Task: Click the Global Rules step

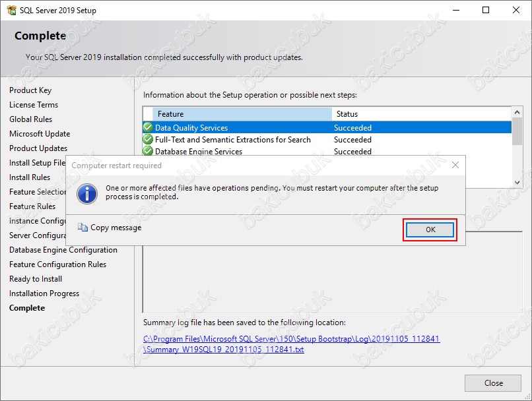Action: point(30,119)
